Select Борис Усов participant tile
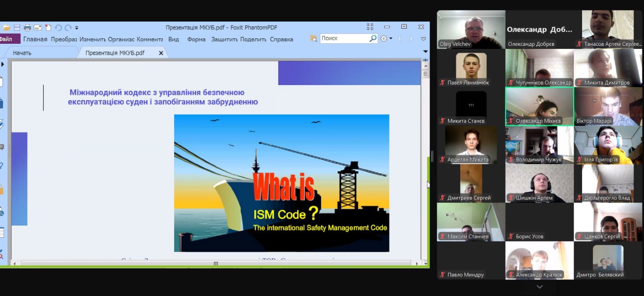Image resolution: width=644 pixels, height=296 pixels. pyautogui.click(x=539, y=222)
